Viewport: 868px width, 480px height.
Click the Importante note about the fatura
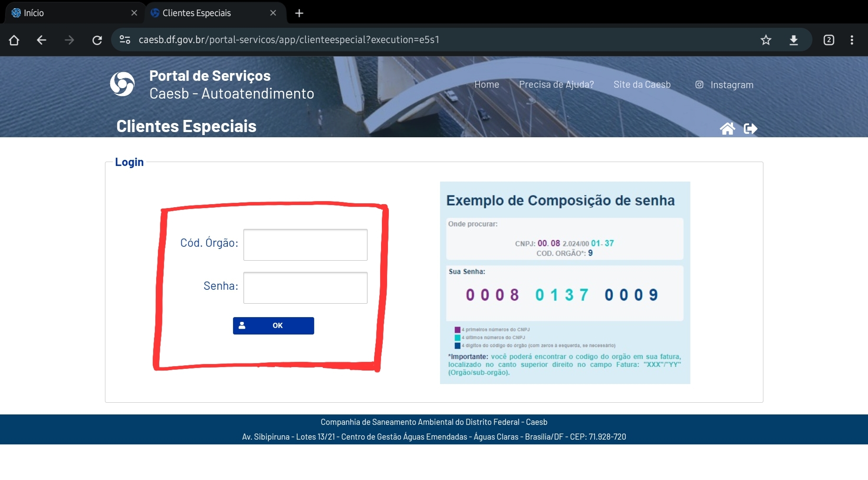(x=565, y=364)
